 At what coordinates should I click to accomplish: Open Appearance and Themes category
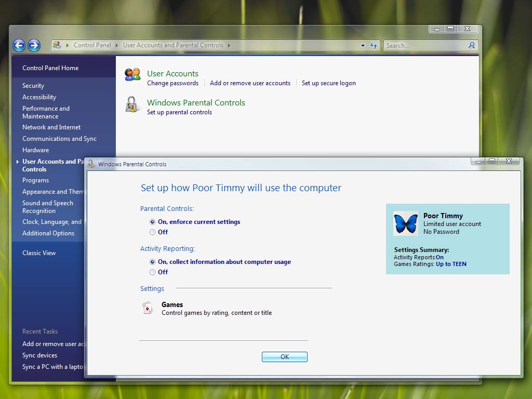coord(53,192)
